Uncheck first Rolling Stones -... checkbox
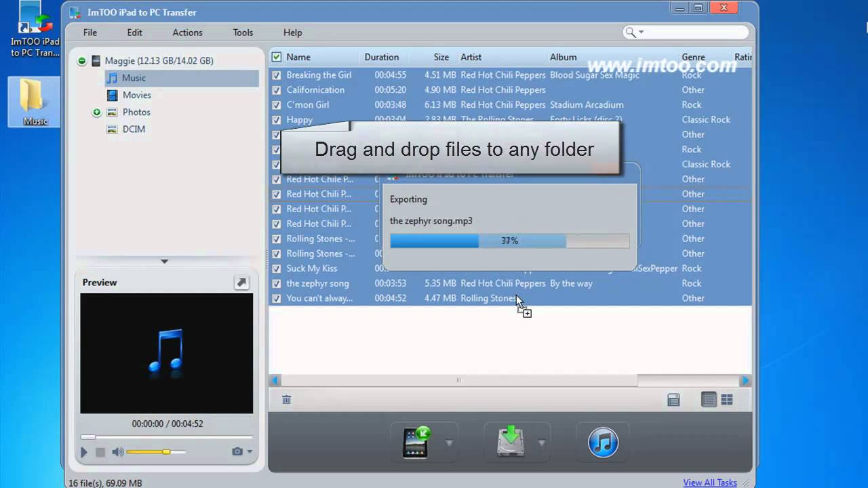 click(276, 239)
